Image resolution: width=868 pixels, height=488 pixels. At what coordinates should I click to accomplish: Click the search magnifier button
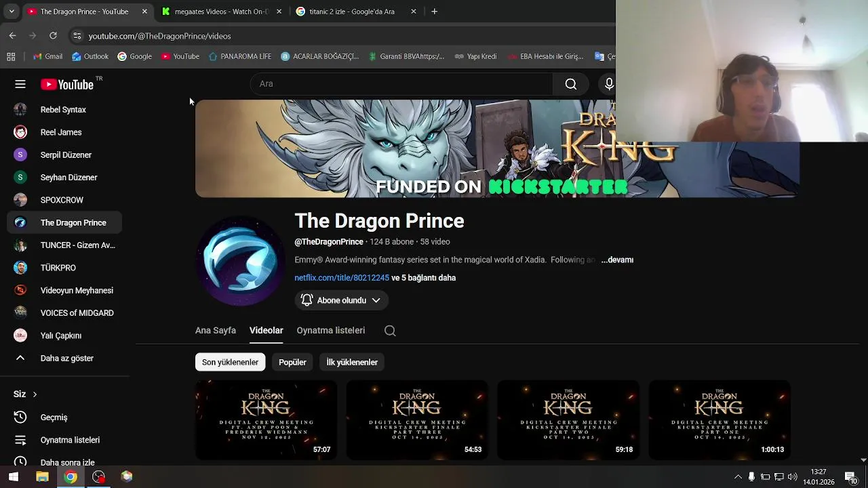(x=571, y=84)
